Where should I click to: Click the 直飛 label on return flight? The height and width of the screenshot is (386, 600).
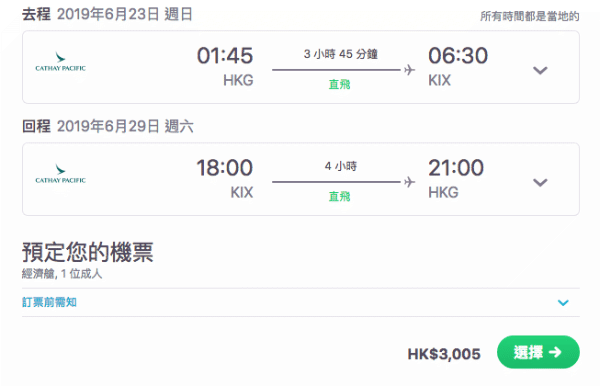pos(339,196)
